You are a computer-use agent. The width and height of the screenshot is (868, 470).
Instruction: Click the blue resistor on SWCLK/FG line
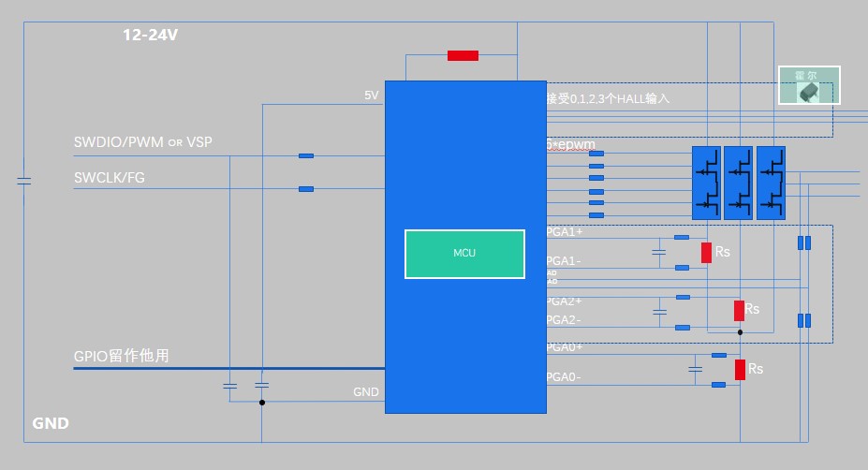coord(306,189)
